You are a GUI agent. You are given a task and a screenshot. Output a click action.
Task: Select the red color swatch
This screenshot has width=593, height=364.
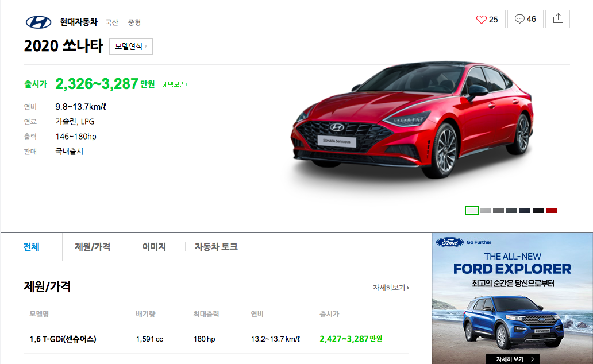552,211
